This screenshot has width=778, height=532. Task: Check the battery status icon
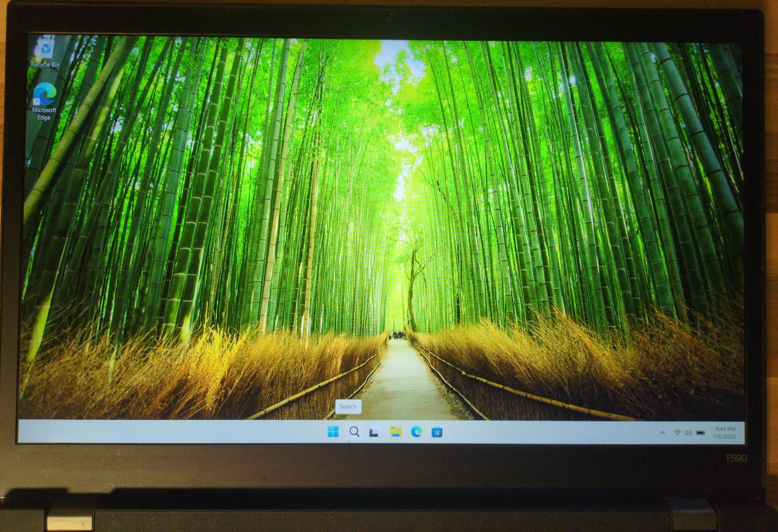pyautogui.click(x=701, y=432)
